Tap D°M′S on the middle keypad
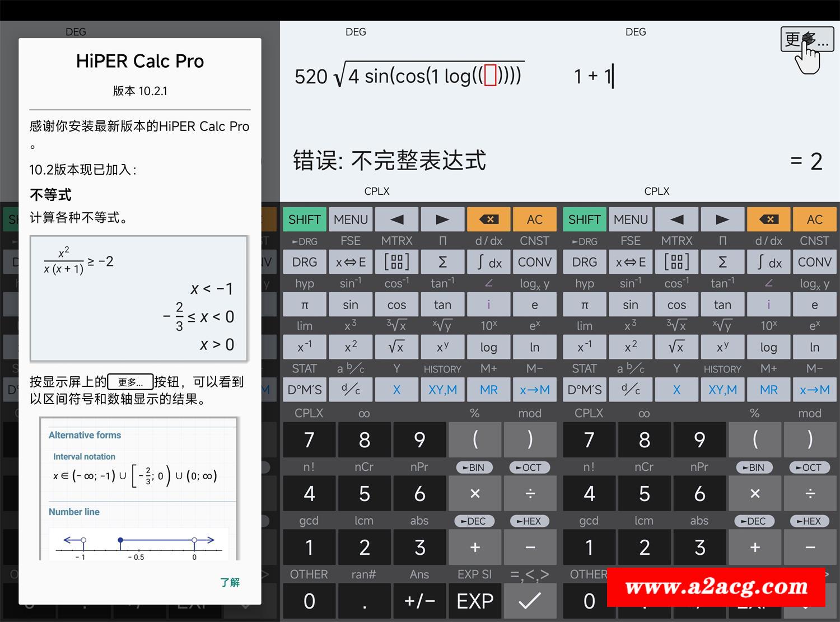This screenshot has width=840, height=622. [304, 390]
